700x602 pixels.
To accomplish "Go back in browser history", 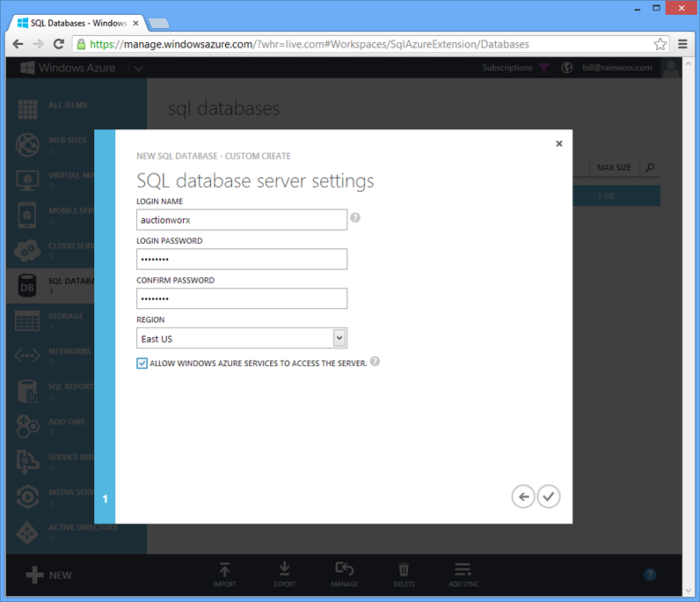I will point(18,44).
